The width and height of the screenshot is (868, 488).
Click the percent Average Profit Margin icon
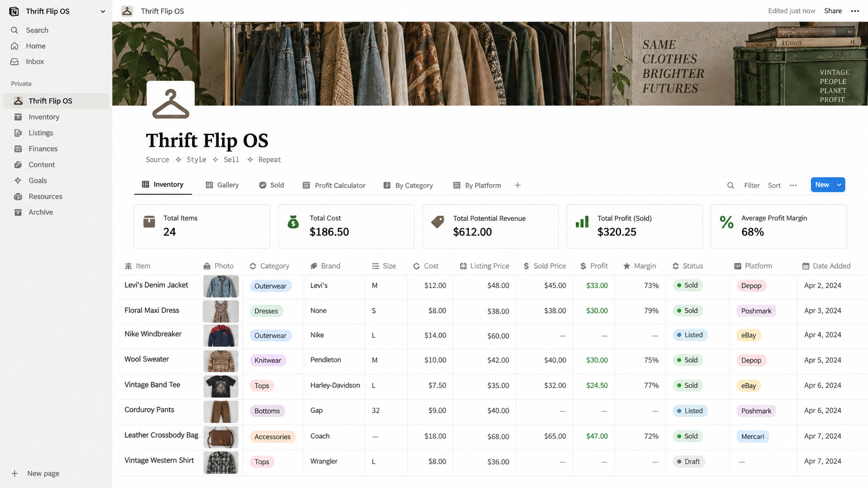coord(727,222)
